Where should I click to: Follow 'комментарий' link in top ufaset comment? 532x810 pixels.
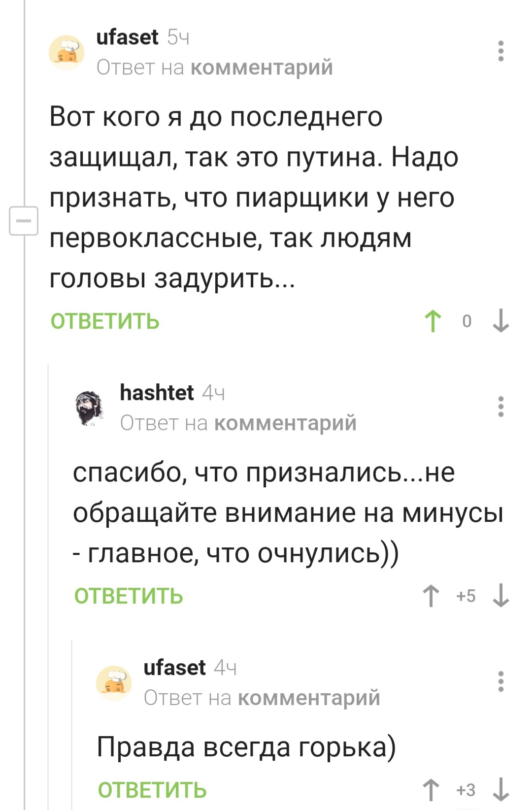pyautogui.click(x=262, y=67)
